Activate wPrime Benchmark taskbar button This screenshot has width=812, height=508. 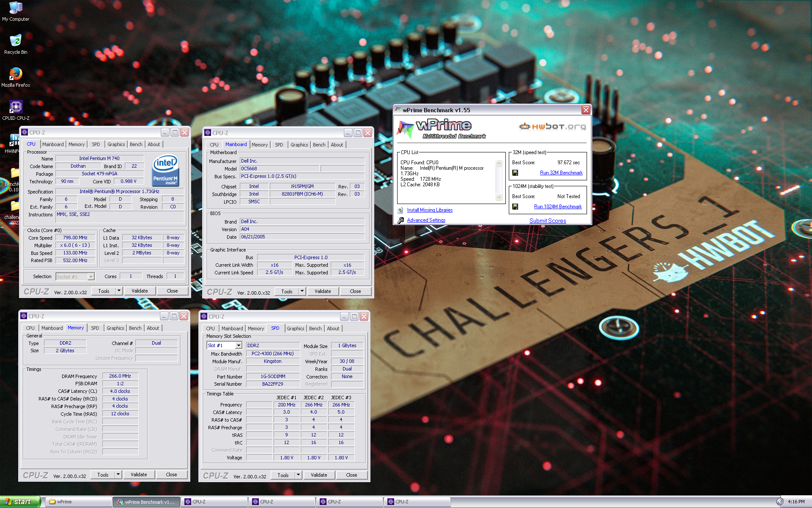point(146,502)
